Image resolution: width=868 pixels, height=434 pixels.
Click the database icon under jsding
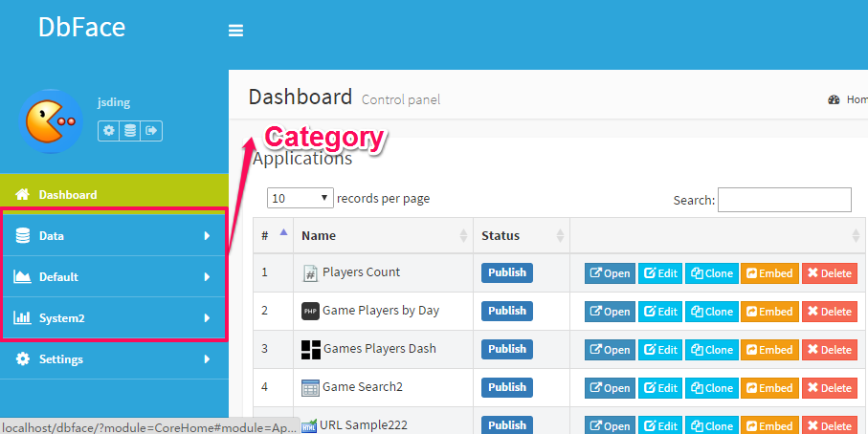pos(130,131)
